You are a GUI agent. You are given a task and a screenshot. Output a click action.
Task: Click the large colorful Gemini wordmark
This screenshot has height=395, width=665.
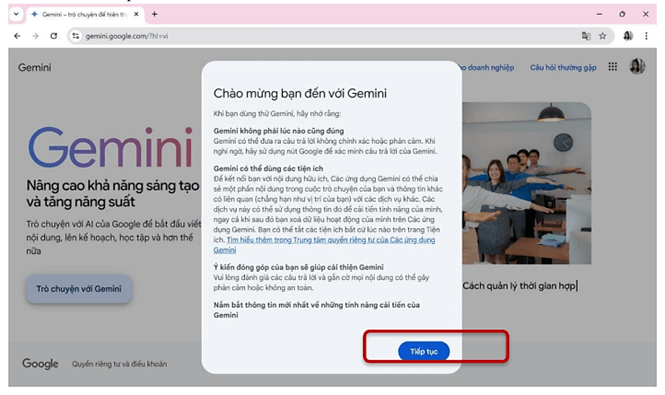tap(110, 147)
